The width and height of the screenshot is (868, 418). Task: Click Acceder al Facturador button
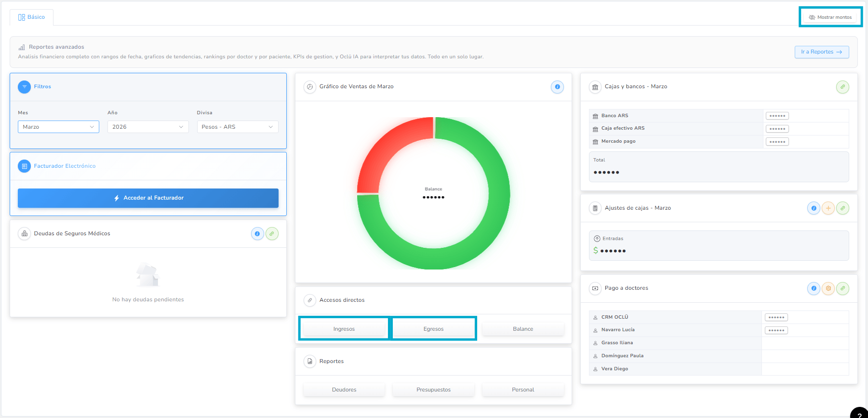(148, 198)
